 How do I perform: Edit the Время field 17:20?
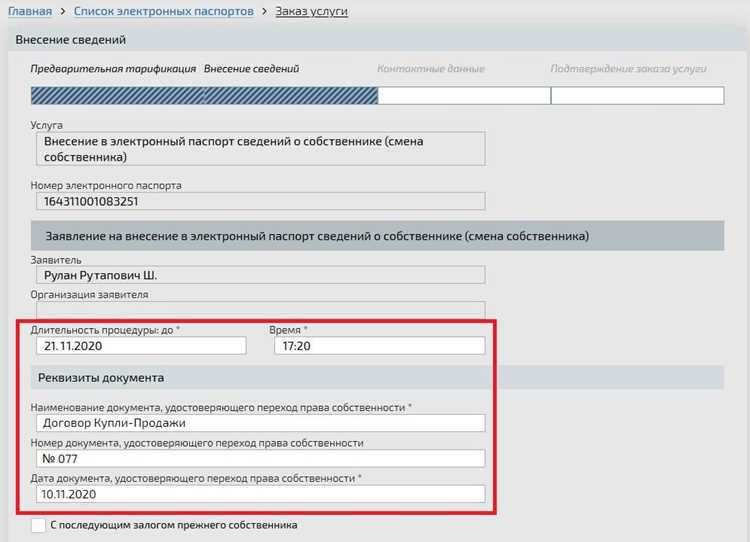click(x=380, y=346)
